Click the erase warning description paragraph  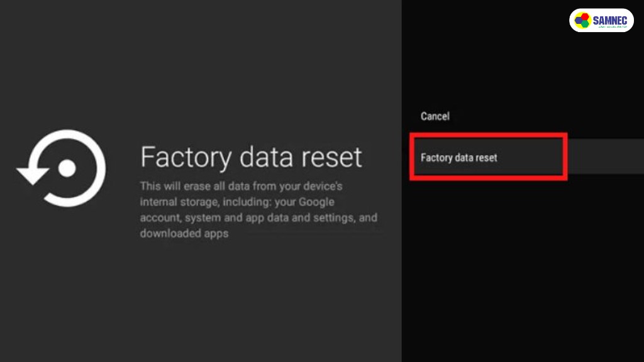pos(258,210)
